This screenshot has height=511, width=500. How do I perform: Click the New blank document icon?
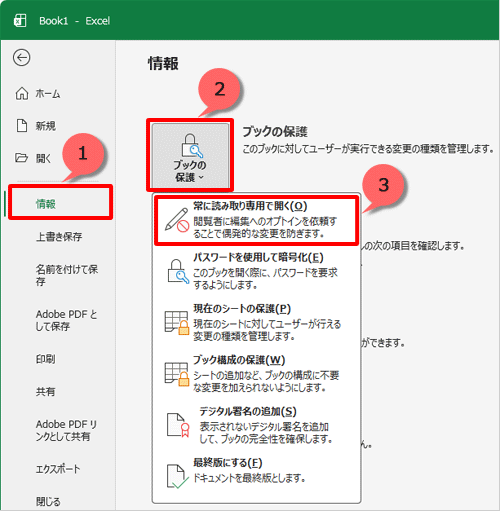[x=22, y=126]
